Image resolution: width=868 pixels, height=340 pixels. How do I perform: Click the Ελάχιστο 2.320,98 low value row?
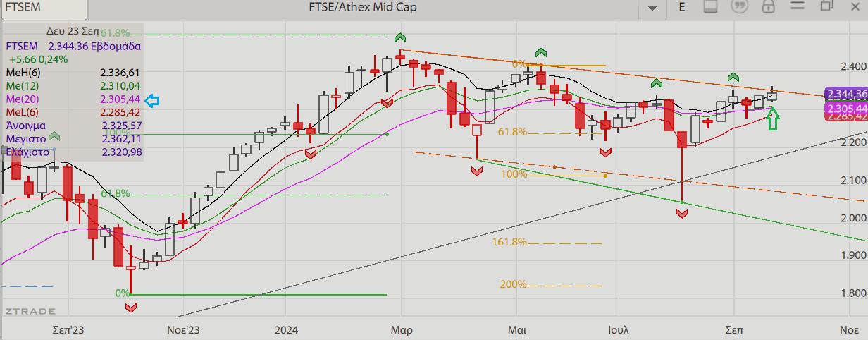click(x=73, y=152)
